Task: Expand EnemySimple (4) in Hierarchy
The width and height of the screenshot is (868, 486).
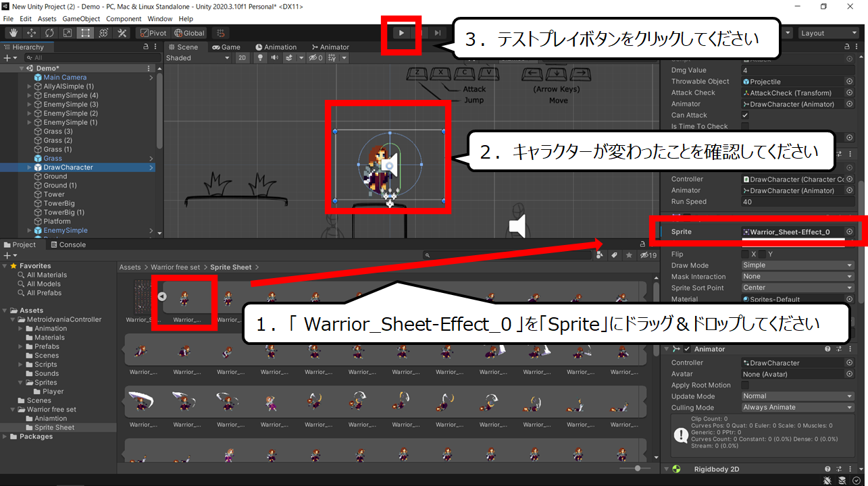Action: [x=30, y=95]
